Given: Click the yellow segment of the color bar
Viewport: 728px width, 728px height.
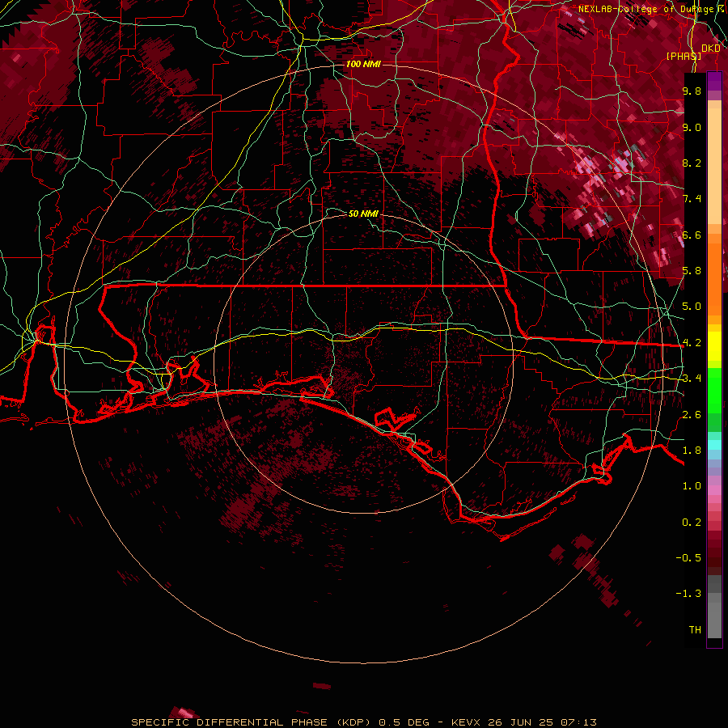Looking at the screenshot, I should (x=714, y=346).
